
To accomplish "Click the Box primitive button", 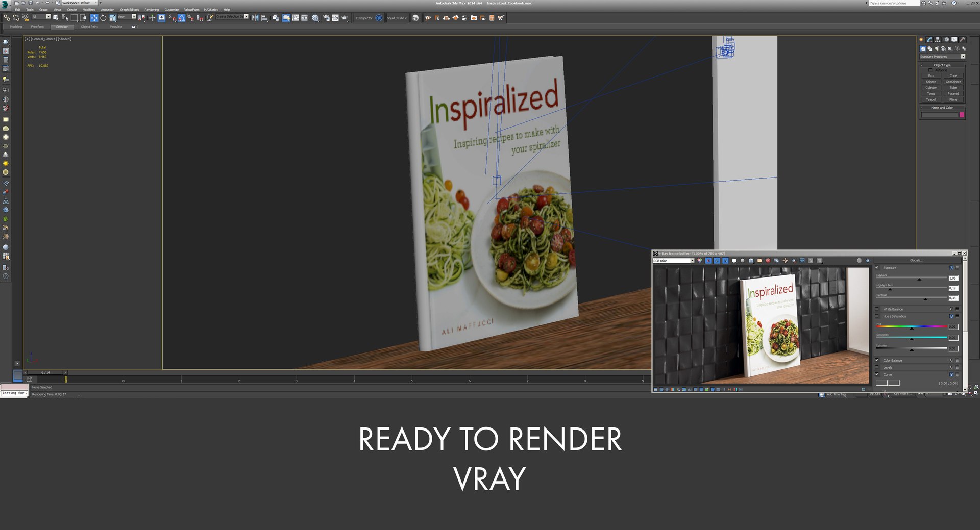I will pos(931,75).
